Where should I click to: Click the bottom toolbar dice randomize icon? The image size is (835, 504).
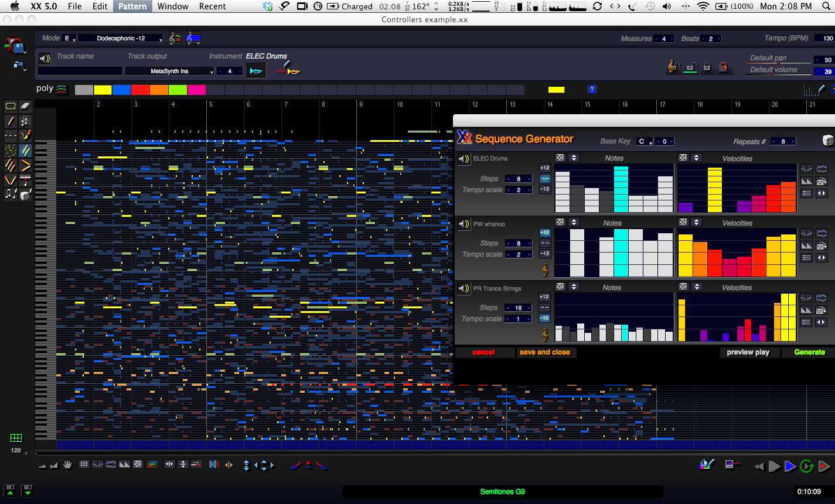pyautogui.click(x=138, y=464)
